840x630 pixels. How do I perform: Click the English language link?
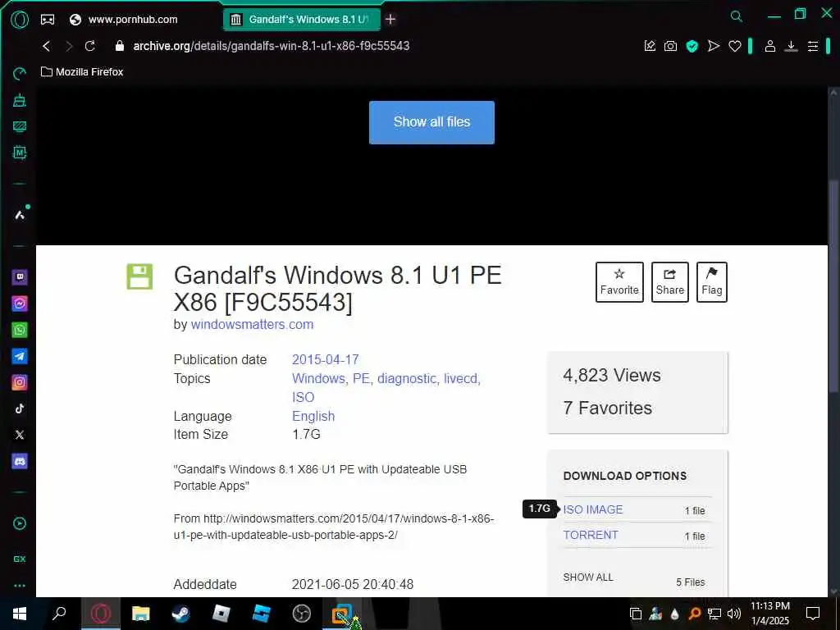pyautogui.click(x=313, y=416)
